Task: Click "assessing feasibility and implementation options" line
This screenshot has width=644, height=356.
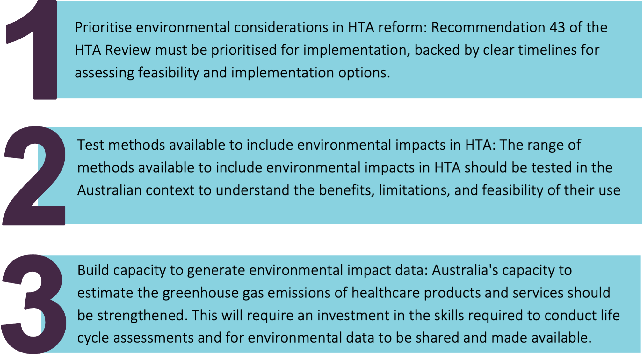Action: tap(232, 73)
